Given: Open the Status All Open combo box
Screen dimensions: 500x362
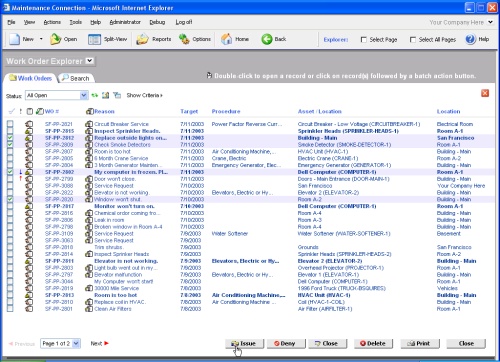Looking at the screenshot, I should click(56, 95).
